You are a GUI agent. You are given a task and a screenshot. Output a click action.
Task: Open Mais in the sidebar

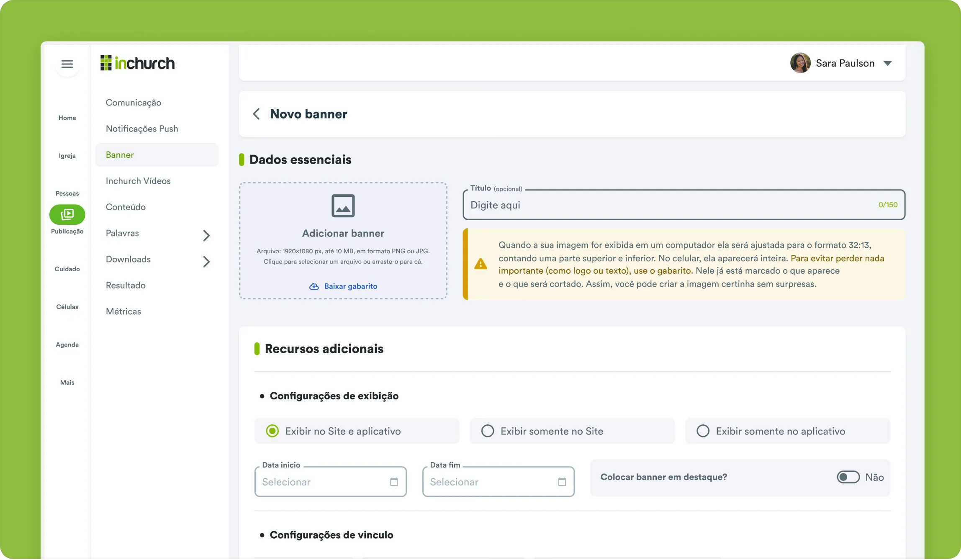[x=67, y=383]
